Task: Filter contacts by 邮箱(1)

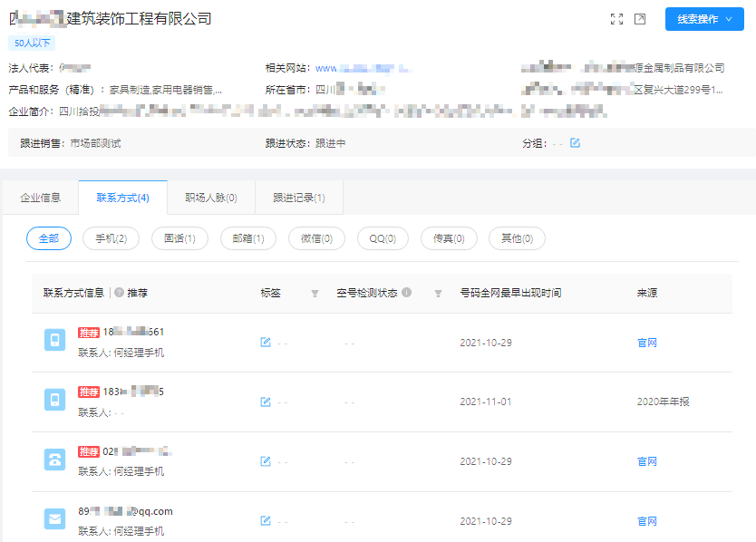Action: 247,238
